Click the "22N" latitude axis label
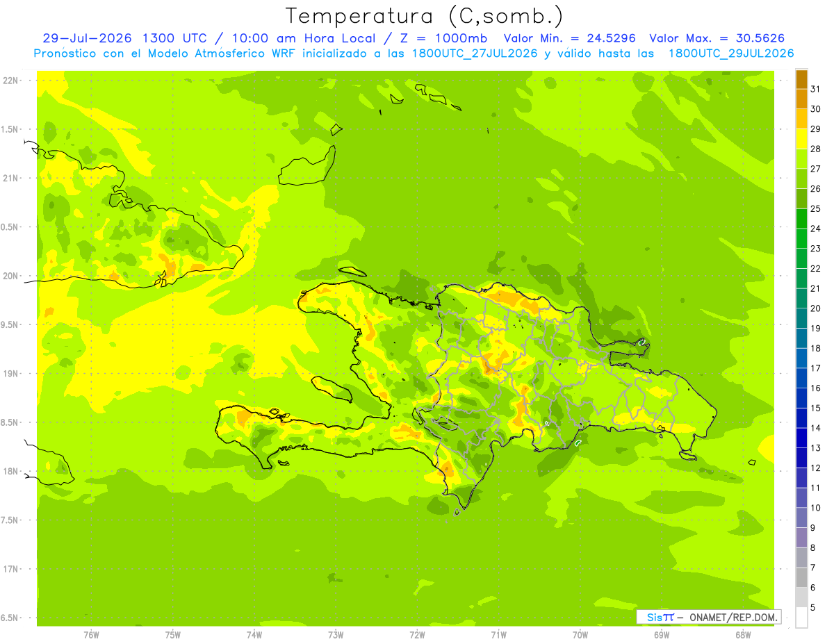Image resolution: width=834 pixels, height=644 pixels. point(11,80)
